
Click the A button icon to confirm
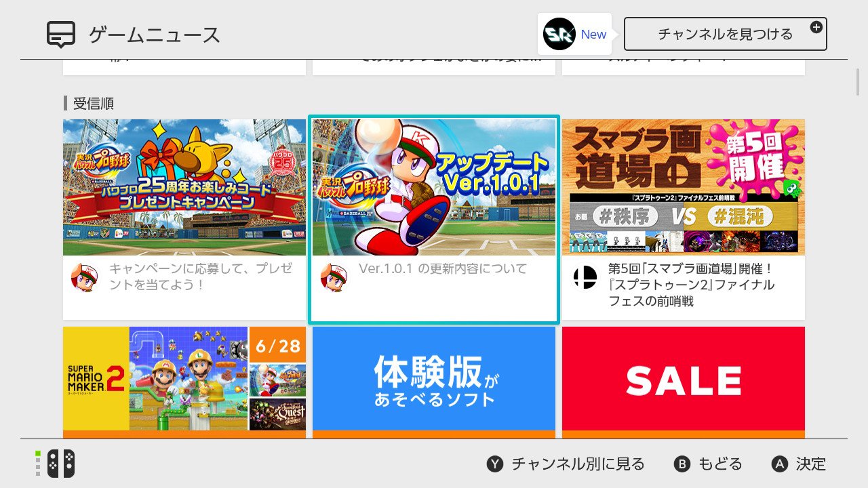[780, 464]
